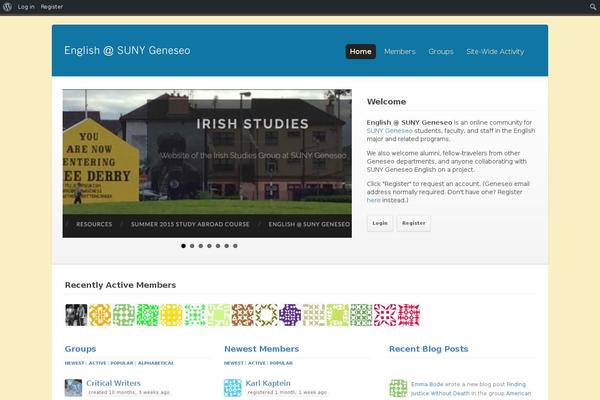Follow the 'here' registration link

pyautogui.click(x=373, y=200)
